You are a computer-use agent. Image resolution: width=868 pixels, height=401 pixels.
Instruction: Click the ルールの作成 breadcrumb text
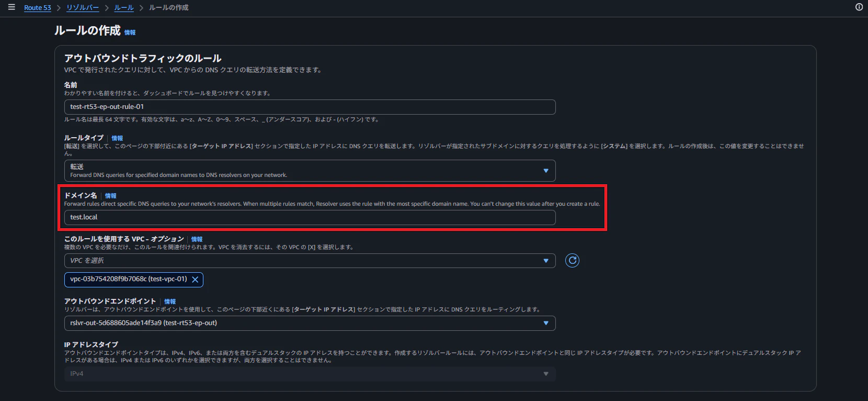[x=168, y=8]
